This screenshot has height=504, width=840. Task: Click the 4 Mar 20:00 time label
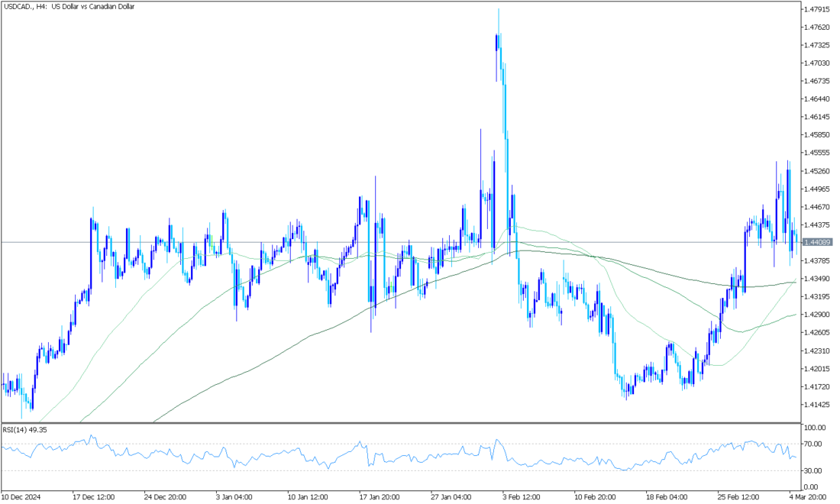(x=808, y=497)
